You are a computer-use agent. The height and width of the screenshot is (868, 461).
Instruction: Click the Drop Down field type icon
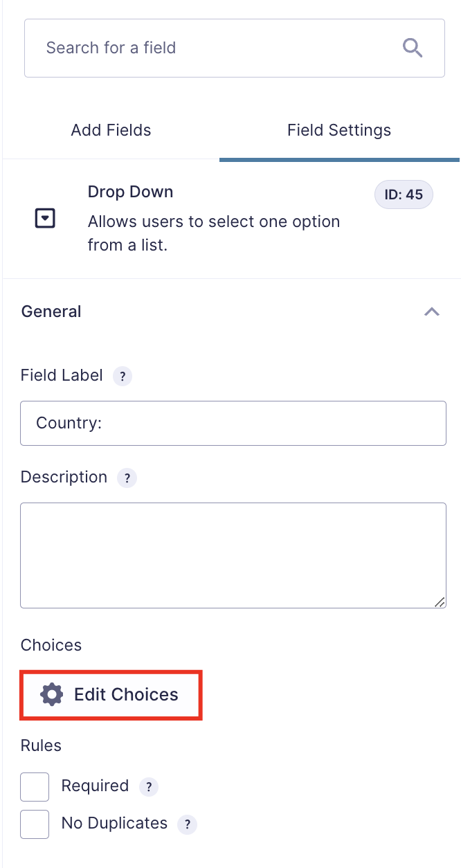click(x=45, y=219)
